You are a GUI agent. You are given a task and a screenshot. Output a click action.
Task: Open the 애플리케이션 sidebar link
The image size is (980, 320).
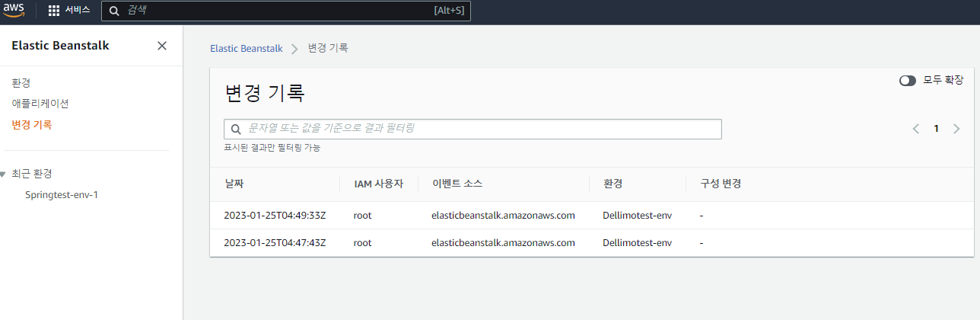click(40, 103)
